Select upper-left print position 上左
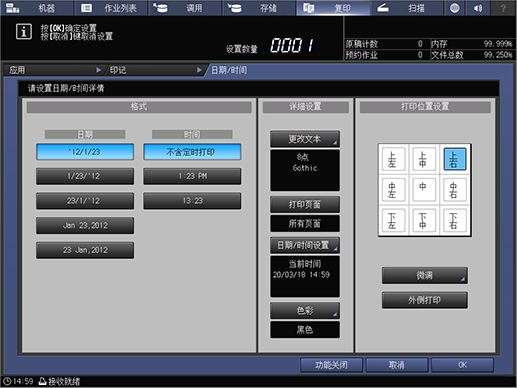The height and width of the screenshot is (388, 517). (x=392, y=159)
